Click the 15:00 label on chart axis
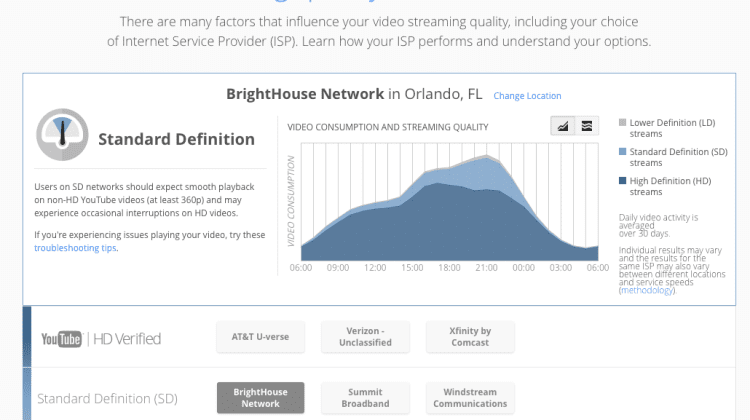This screenshot has height=420, width=750. [412, 268]
